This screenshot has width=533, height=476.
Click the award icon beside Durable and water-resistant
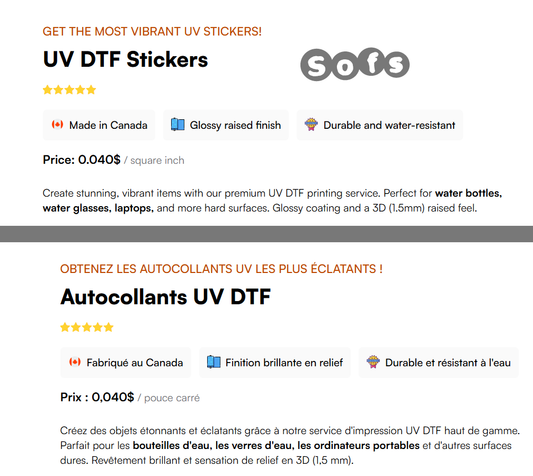(x=311, y=124)
